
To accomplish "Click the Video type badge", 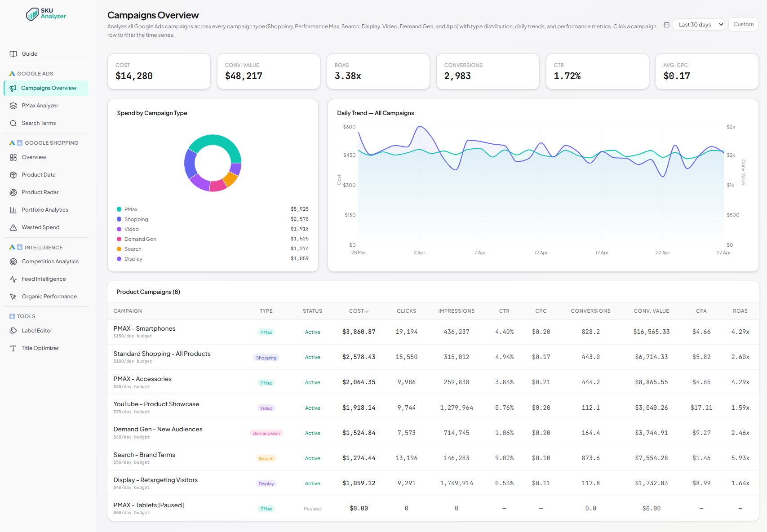I will point(266,408).
